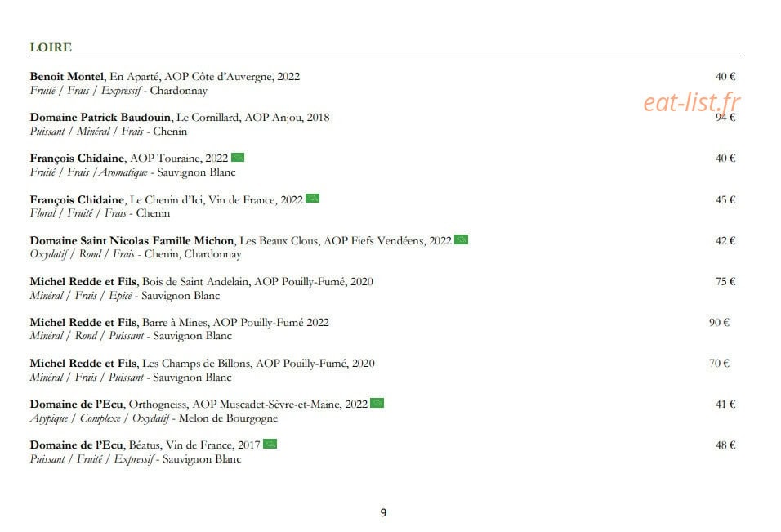
Task: Click the 'Fruité / Frais / Expressif - Chardonnay' description
Action: [x=118, y=91]
